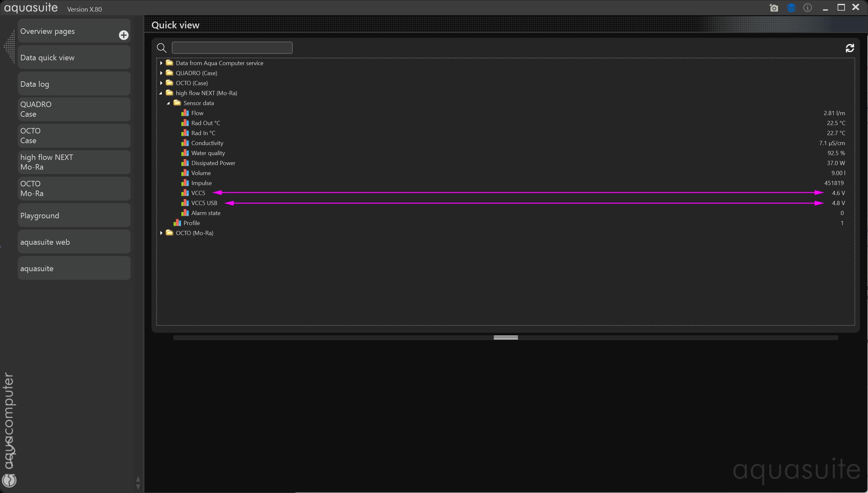Click the plus icon on Overview pages
This screenshot has width=868, height=493.
(123, 35)
